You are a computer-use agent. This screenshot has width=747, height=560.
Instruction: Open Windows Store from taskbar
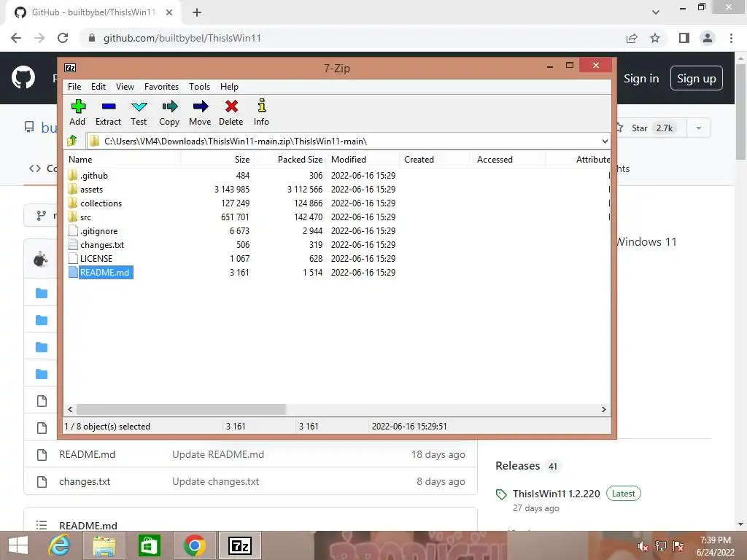pos(149,545)
